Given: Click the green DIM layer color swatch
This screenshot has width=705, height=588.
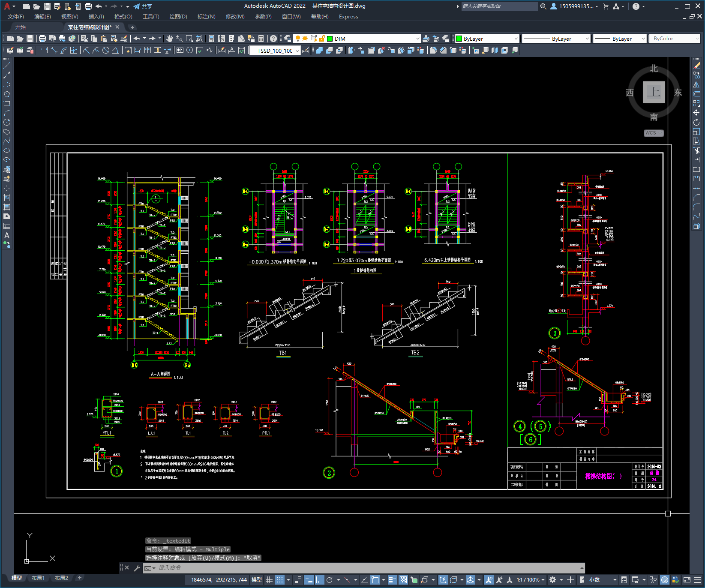Looking at the screenshot, I should (x=330, y=39).
